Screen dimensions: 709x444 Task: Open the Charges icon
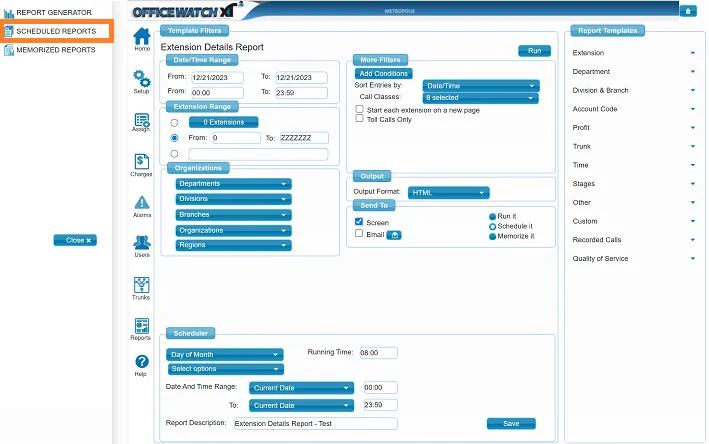pyautogui.click(x=142, y=162)
